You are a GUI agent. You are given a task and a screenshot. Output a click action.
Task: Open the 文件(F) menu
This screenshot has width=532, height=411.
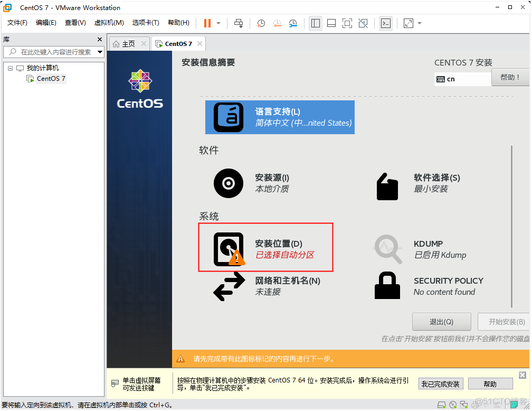tap(17, 22)
